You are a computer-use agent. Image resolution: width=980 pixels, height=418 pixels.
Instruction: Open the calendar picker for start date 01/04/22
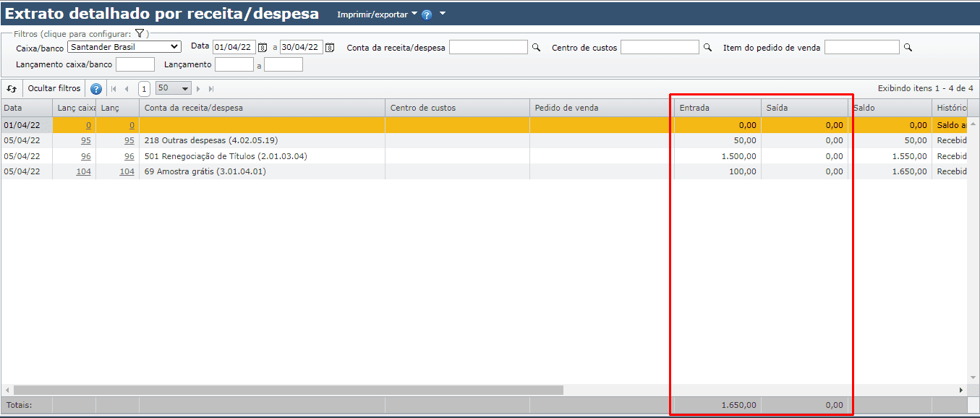(263, 47)
